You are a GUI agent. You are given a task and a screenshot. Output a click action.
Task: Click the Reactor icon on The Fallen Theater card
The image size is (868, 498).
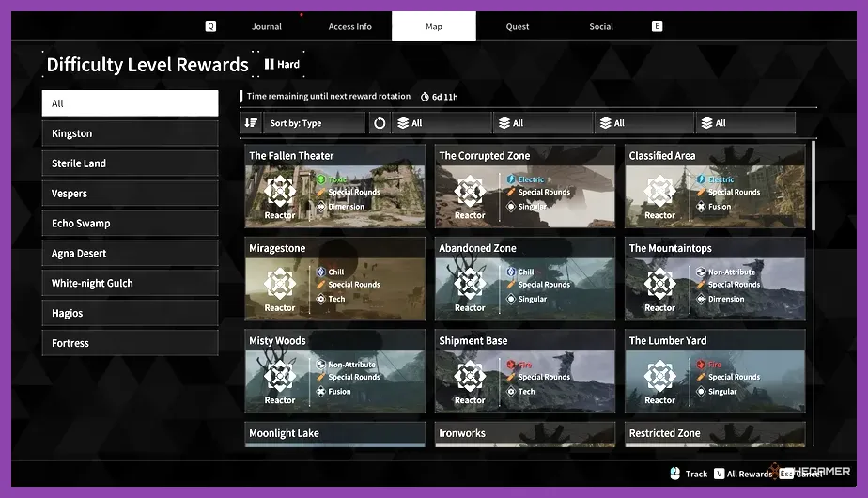click(x=280, y=191)
